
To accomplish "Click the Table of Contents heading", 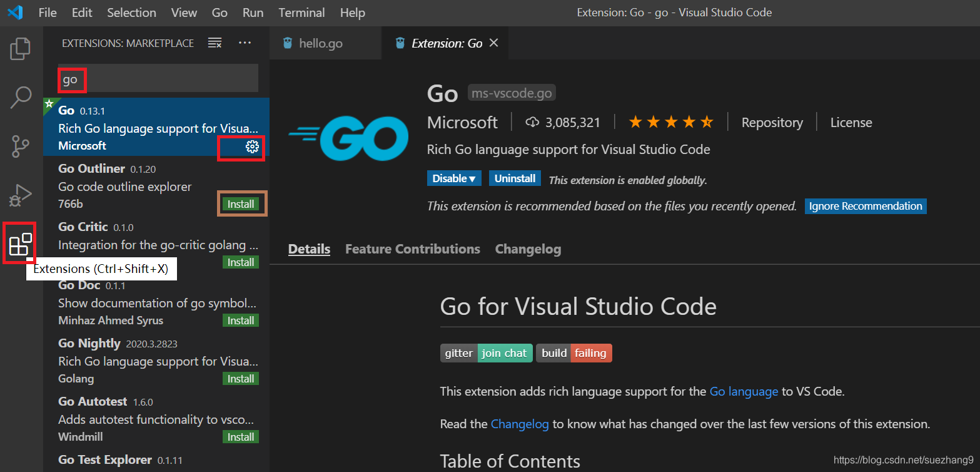I will click(510, 461).
